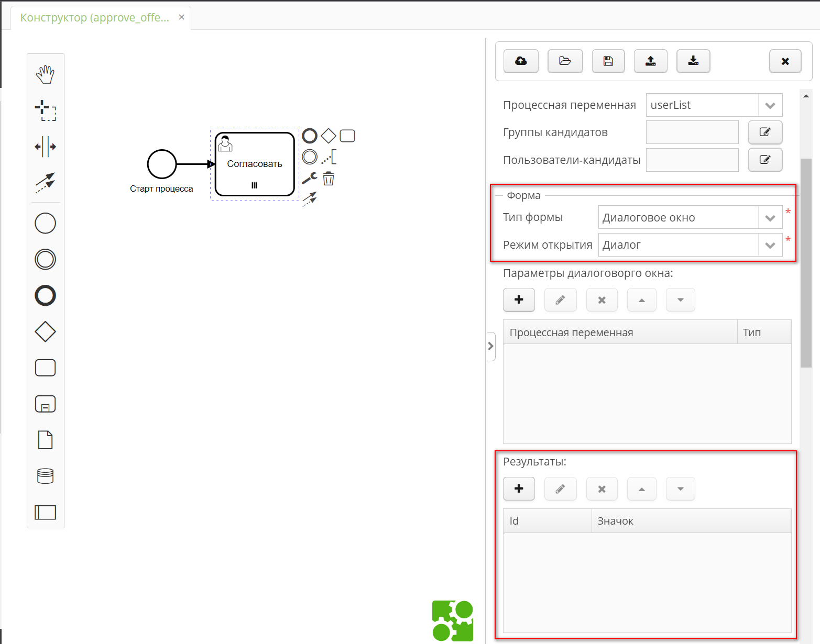Pick the gateway diamond shape from palette

pos(45,331)
